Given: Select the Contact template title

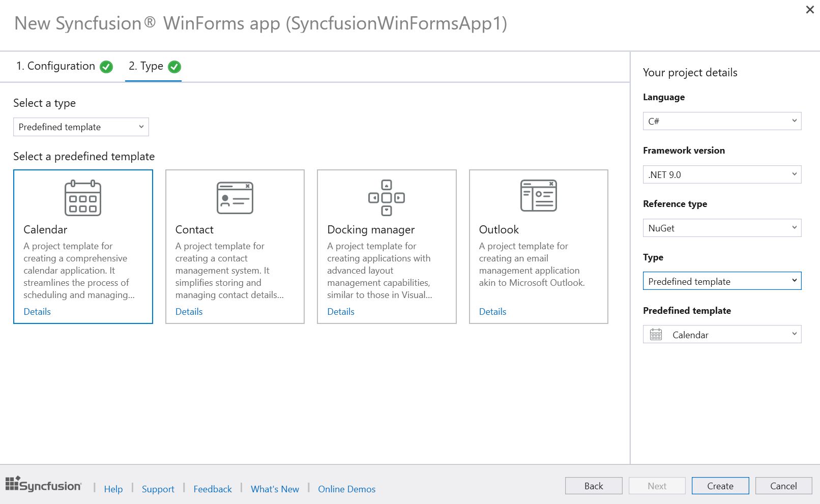Looking at the screenshot, I should (x=194, y=230).
